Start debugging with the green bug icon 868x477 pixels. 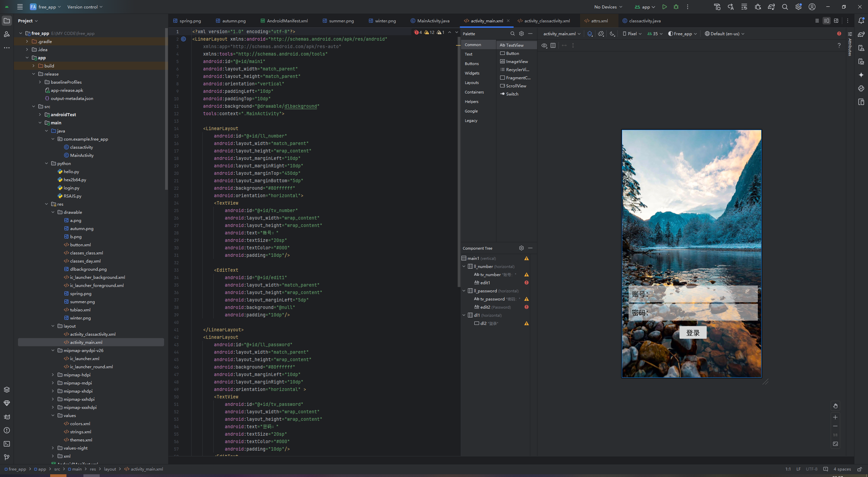(x=676, y=7)
